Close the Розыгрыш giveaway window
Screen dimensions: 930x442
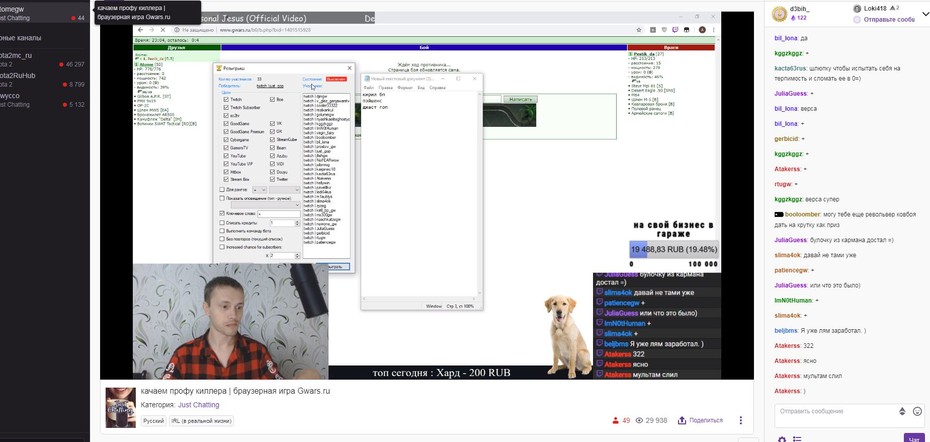point(349,68)
